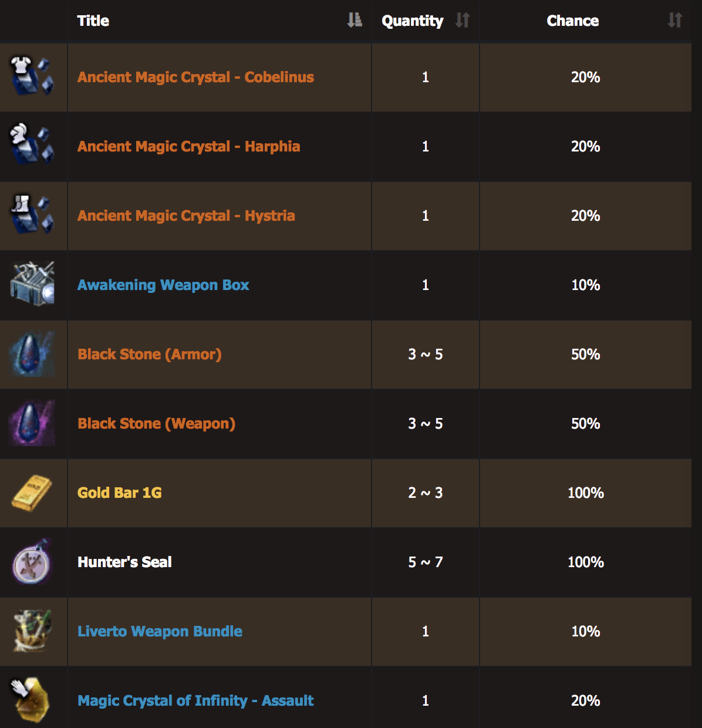Screen dimensions: 702x728
Task: Click the Cobelinus crystal item icon
Action: click(32, 76)
